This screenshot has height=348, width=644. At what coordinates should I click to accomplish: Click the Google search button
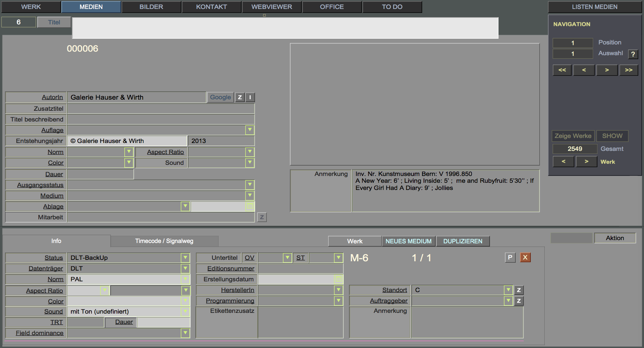click(220, 97)
